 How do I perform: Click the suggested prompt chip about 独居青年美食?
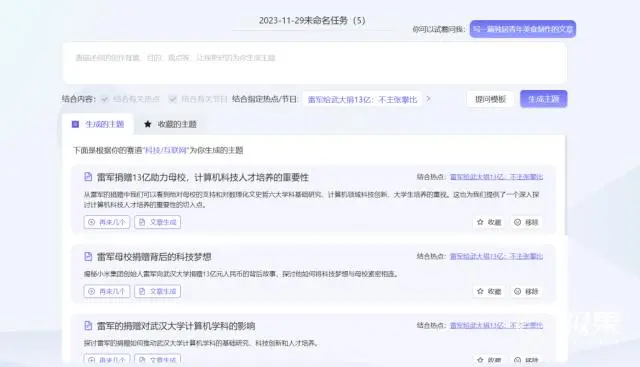tap(523, 29)
